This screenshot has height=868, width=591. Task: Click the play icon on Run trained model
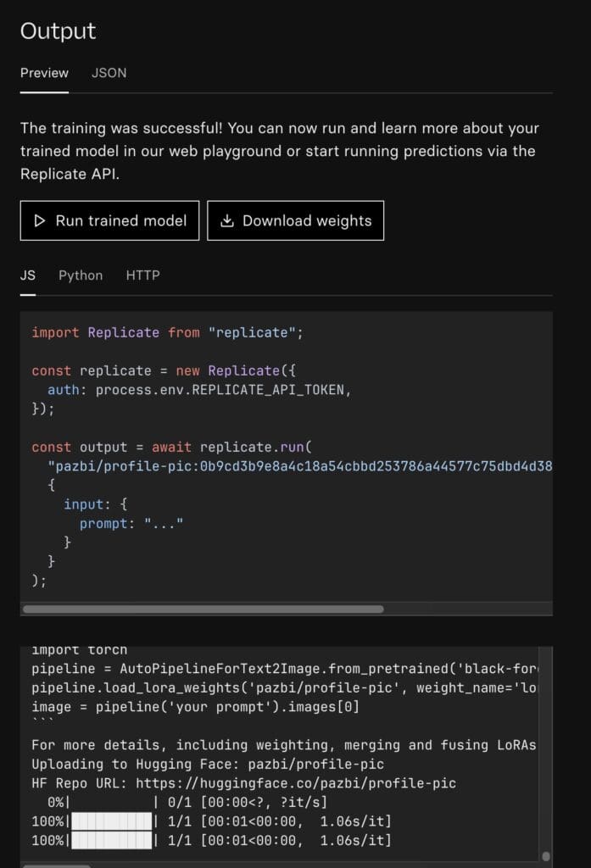pyautogui.click(x=39, y=221)
